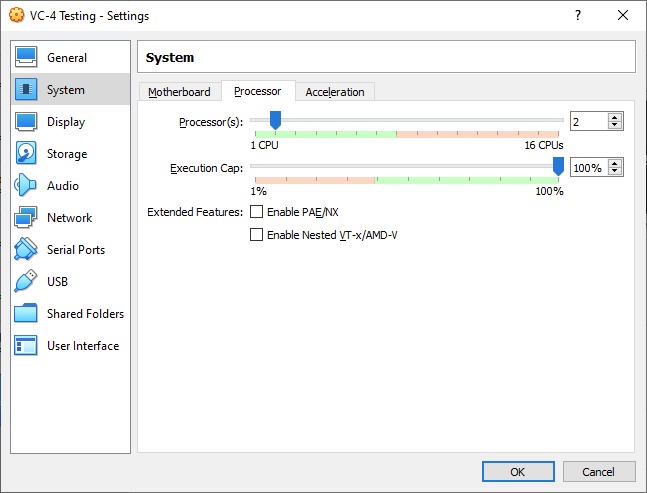647x493 pixels.
Task: Click the Processor count input field
Action: [588, 121]
